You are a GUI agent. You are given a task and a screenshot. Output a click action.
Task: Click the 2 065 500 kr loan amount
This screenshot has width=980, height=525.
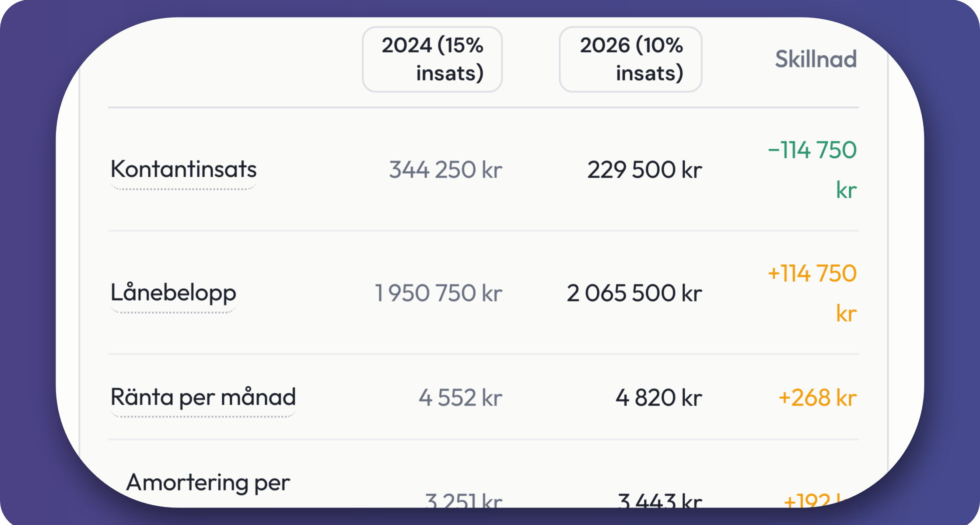pos(634,293)
